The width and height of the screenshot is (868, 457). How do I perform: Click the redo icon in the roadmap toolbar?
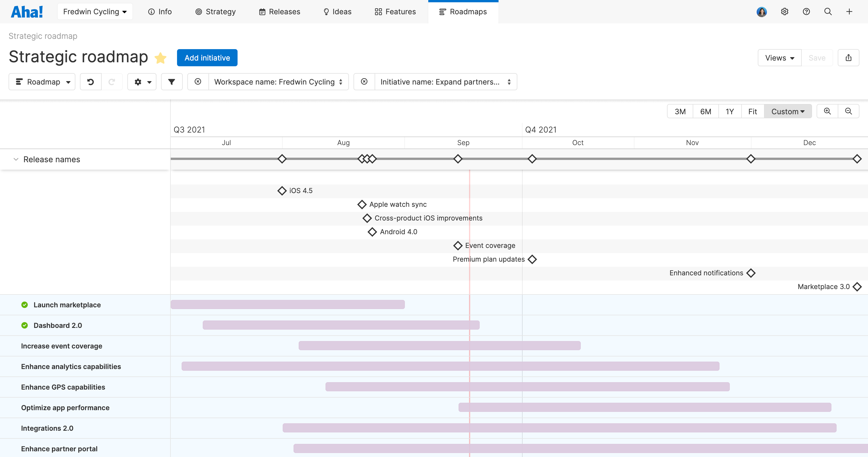coord(112,82)
